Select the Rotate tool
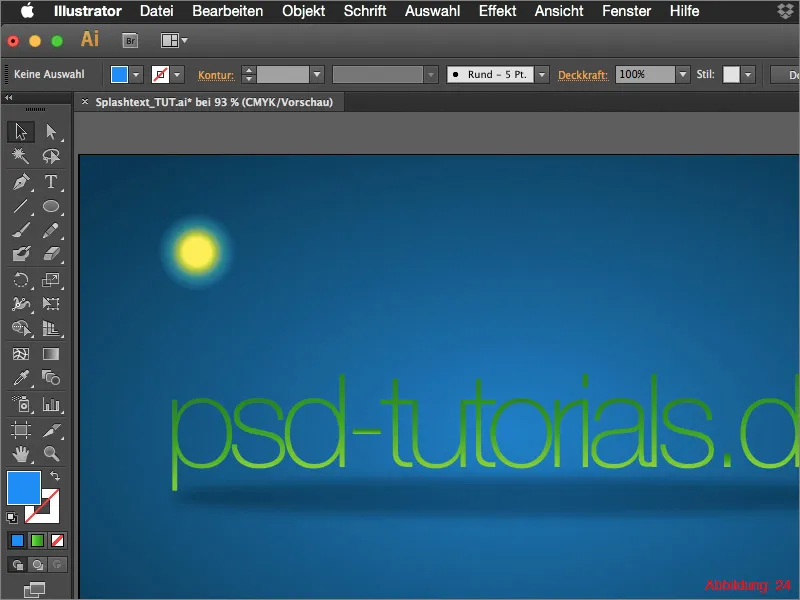Image resolution: width=800 pixels, height=600 pixels. pos(21,280)
